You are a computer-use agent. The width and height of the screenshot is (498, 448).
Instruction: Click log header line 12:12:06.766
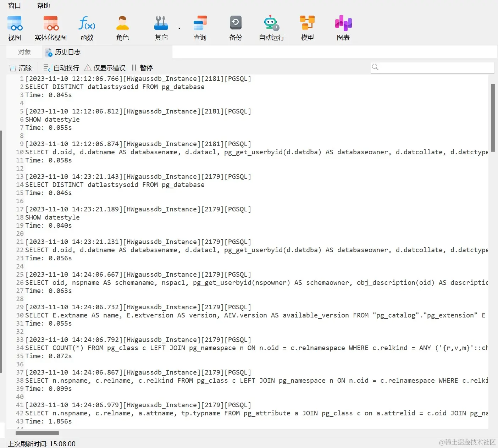click(x=138, y=79)
